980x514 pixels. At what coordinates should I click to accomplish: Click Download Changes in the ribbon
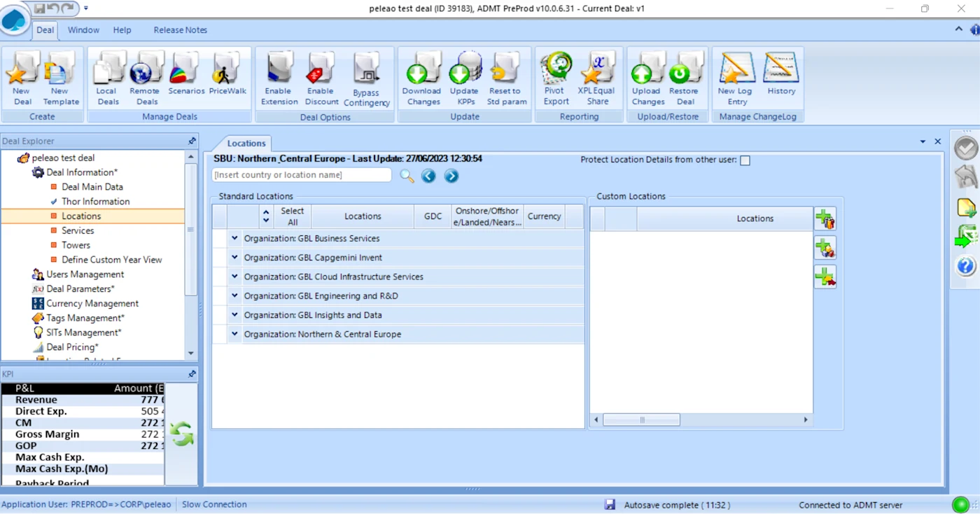pos(421,79)
